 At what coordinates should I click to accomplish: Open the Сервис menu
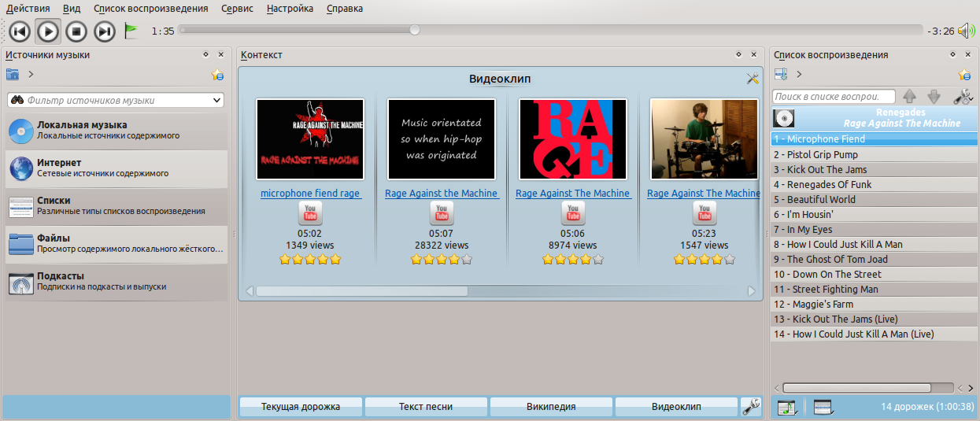[238, 9]
